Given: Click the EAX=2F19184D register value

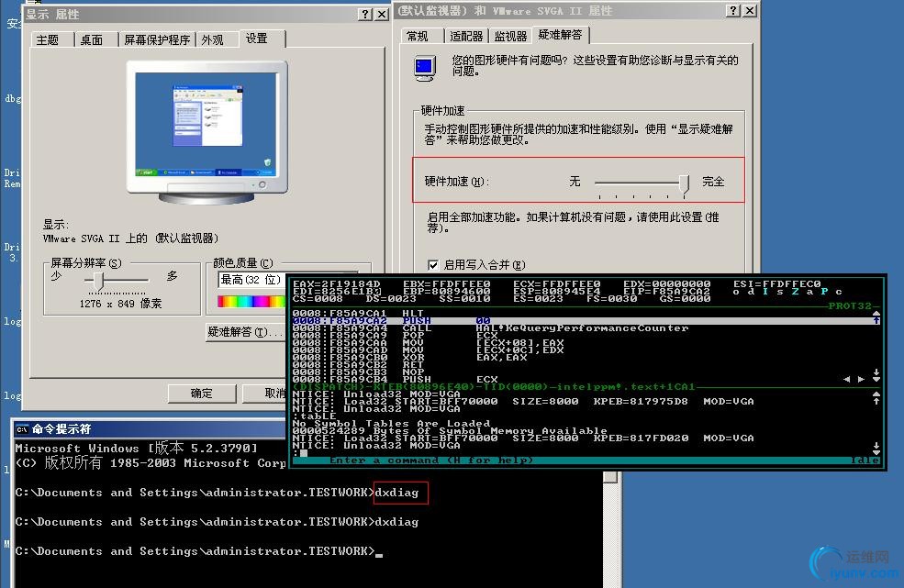Looking at the screenshot, I should pyautogui.click(x=337, y=284).
